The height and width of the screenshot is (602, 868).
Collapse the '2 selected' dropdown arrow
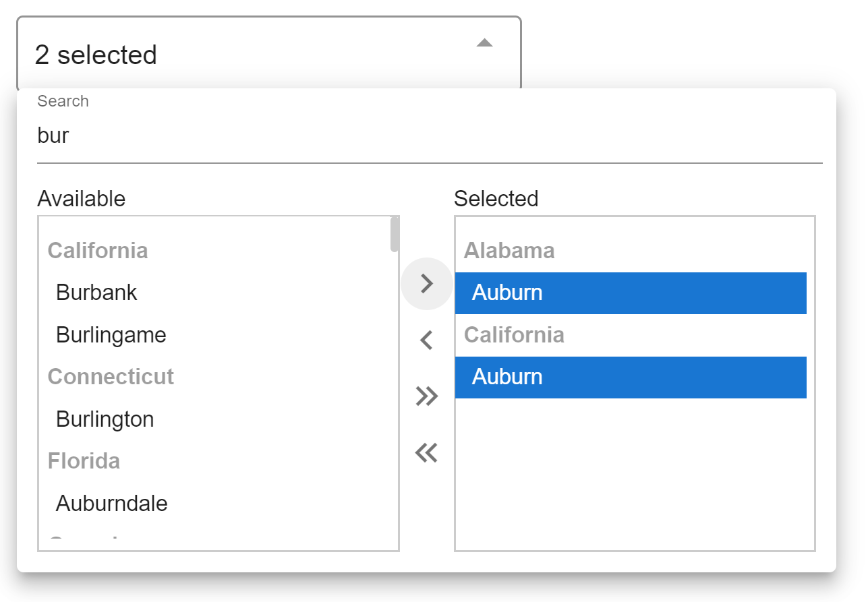(484, 43)
